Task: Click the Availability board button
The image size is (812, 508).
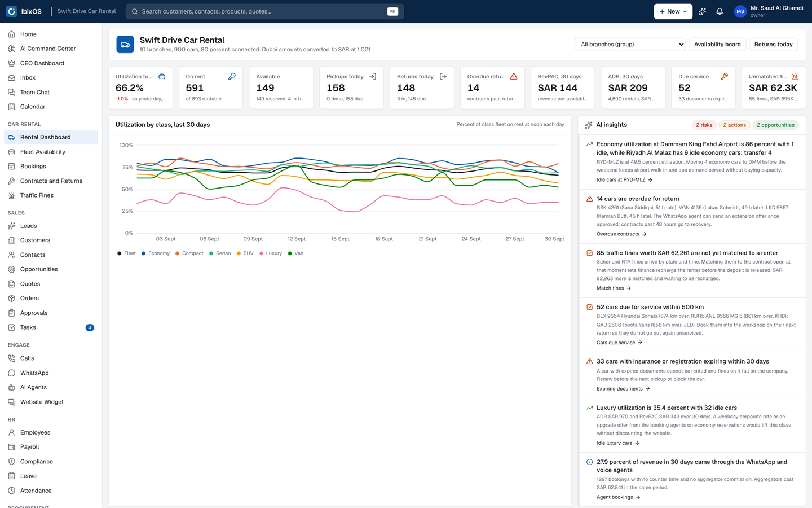Action: point(717,45)
